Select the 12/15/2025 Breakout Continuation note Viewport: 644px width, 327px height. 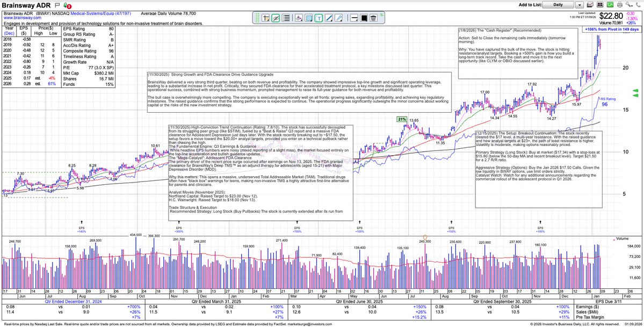pyautogui.click(x=539, y=169)
